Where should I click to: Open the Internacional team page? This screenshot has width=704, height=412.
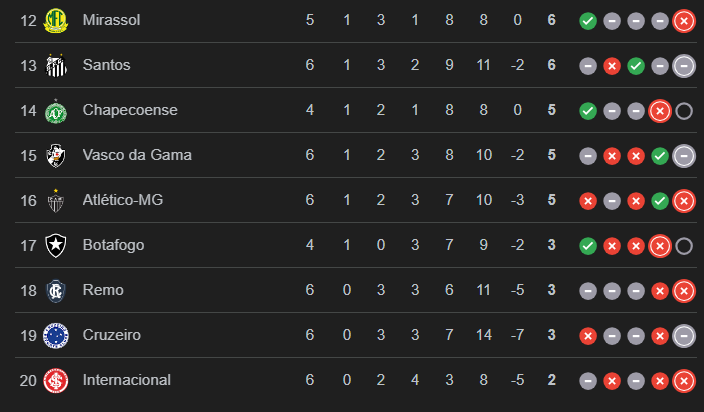pos(127,380)
